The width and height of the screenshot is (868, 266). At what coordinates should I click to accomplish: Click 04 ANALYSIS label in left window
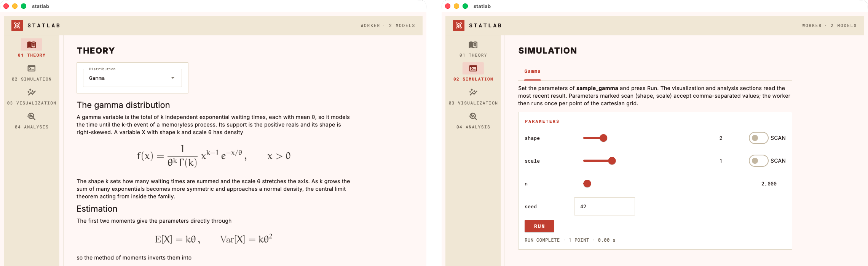32,127
